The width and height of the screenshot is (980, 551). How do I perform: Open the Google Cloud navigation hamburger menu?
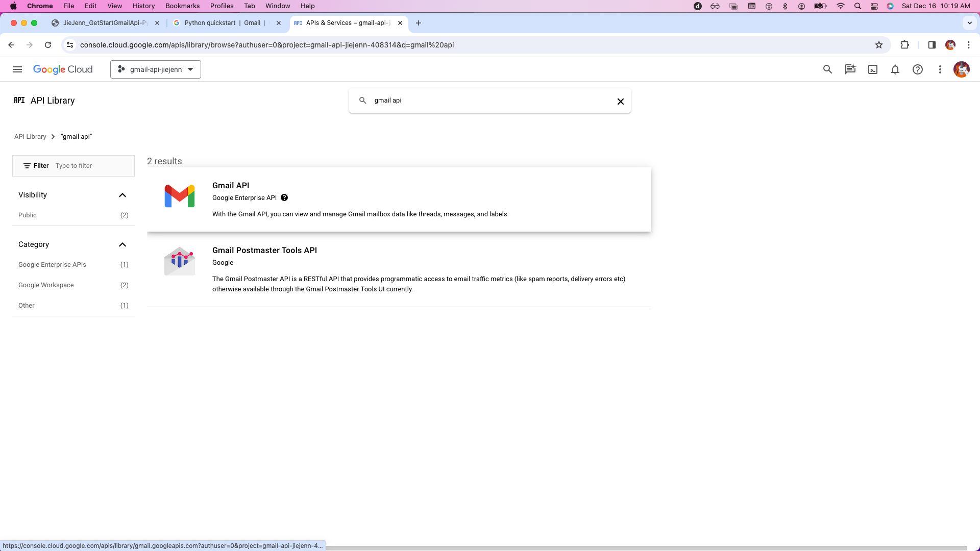(x=17, y=69)
